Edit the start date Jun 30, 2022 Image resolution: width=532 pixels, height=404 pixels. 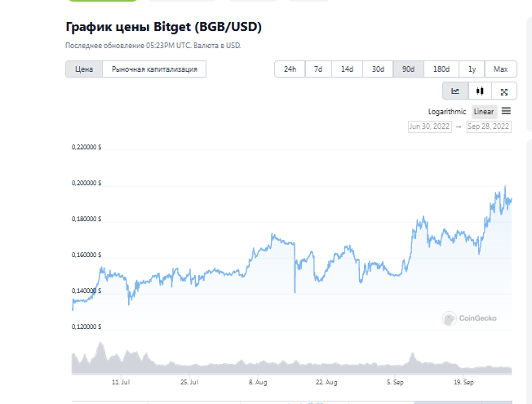(430, 127)
